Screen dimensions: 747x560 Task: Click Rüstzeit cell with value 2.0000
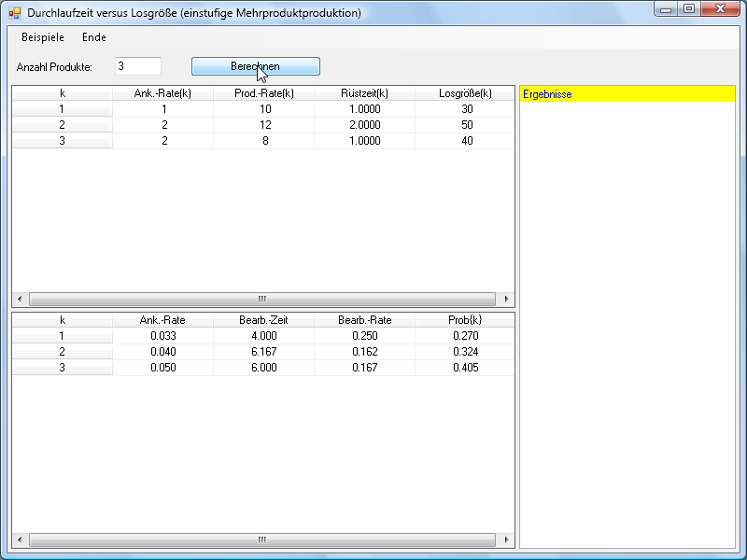point(364,125)
